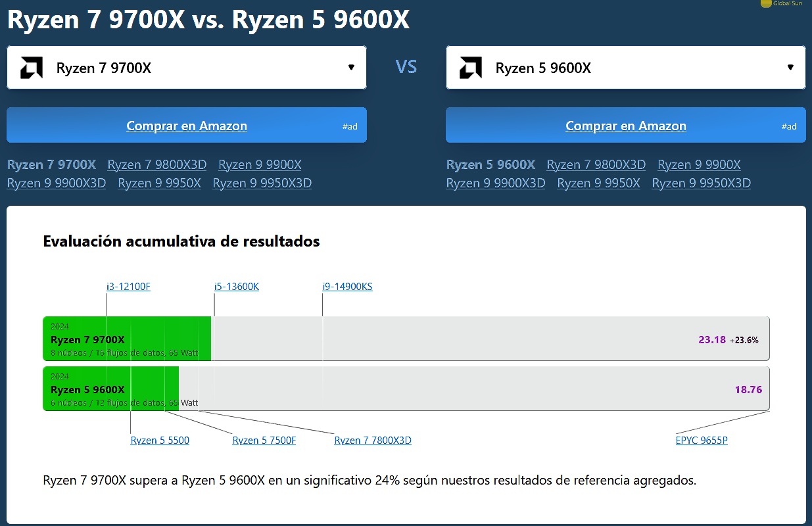This screenshot has height=526, width=812.
Task: Choose Ryzen 7 9800X3D in the left processor list
Action: [x=157, y=164]
